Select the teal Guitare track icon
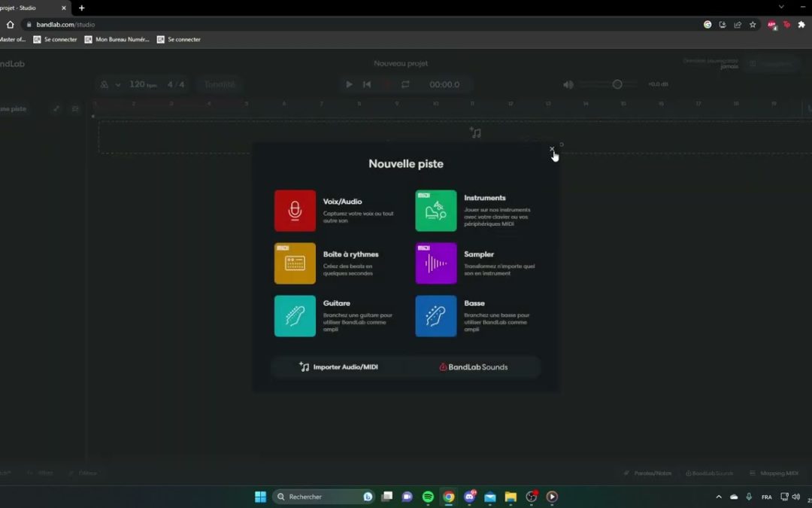Image resolution: width=812 pixels, height=508 pixels. (x=295, y=316)
